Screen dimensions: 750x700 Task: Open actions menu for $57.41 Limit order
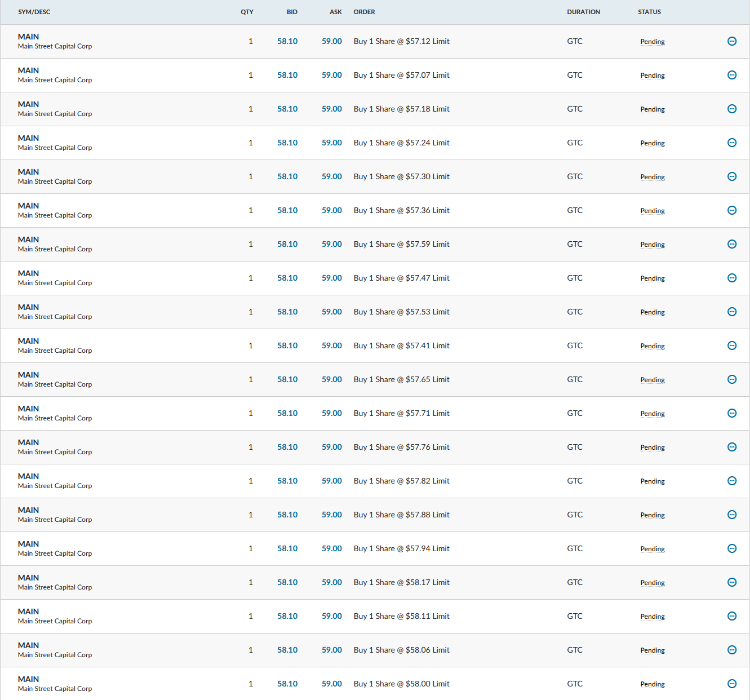[732, 345]
